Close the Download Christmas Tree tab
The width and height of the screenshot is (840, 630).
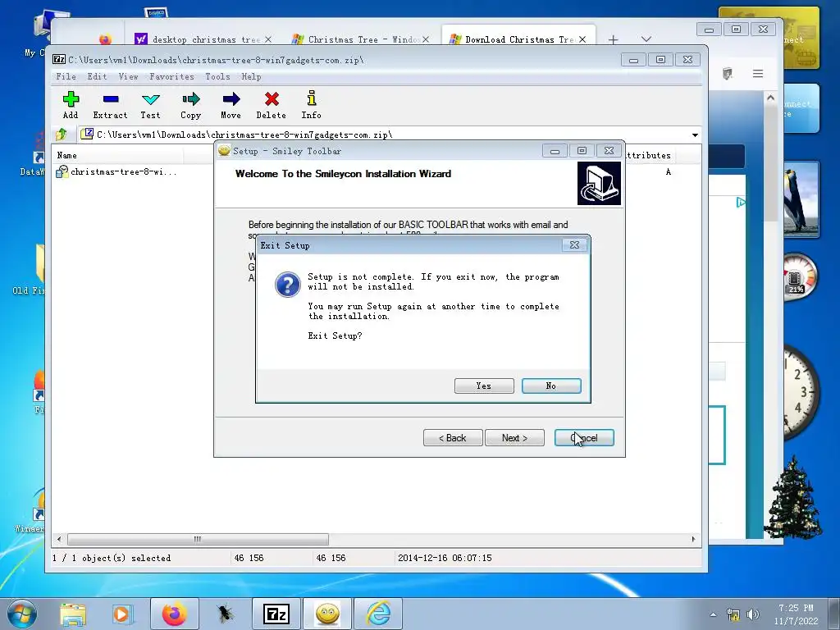point(582,39)
